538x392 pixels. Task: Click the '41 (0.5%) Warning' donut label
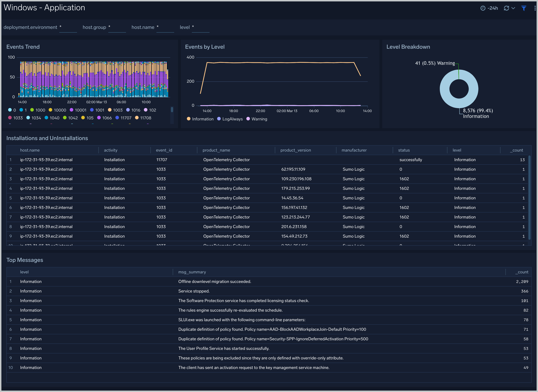pyautogui.click(x=435, y=63)
